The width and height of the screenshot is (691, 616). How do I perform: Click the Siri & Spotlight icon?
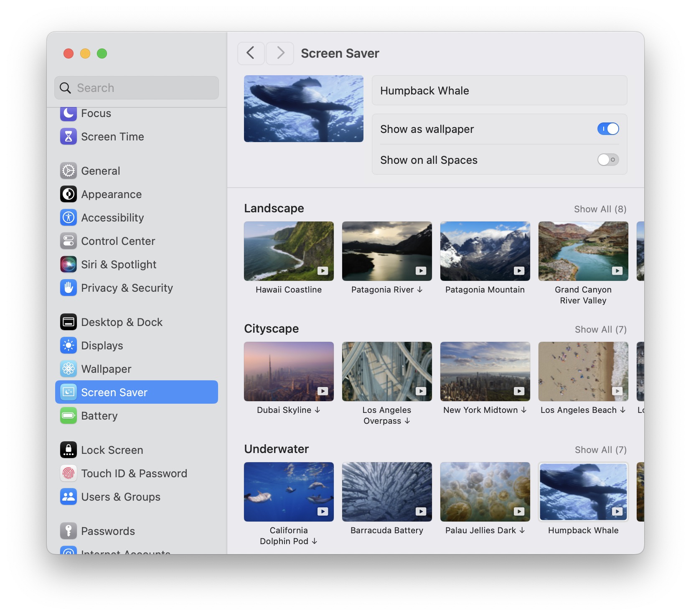(x=68, y=264)
